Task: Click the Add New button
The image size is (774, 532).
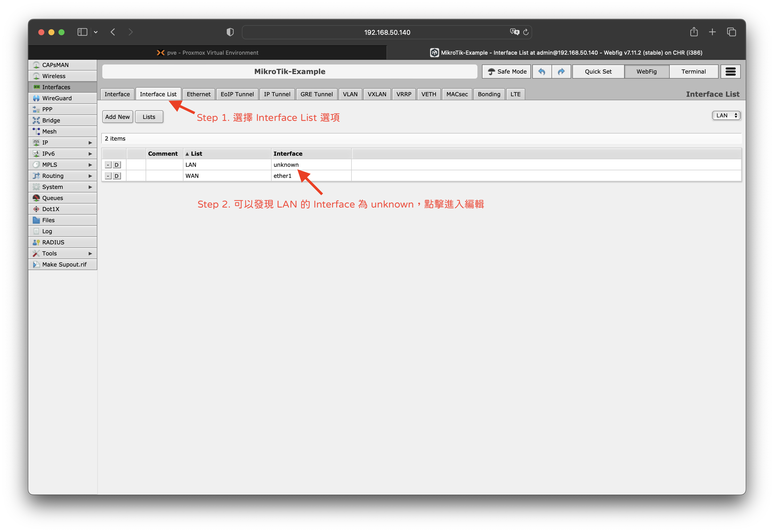Action: [x=117, y=117]
